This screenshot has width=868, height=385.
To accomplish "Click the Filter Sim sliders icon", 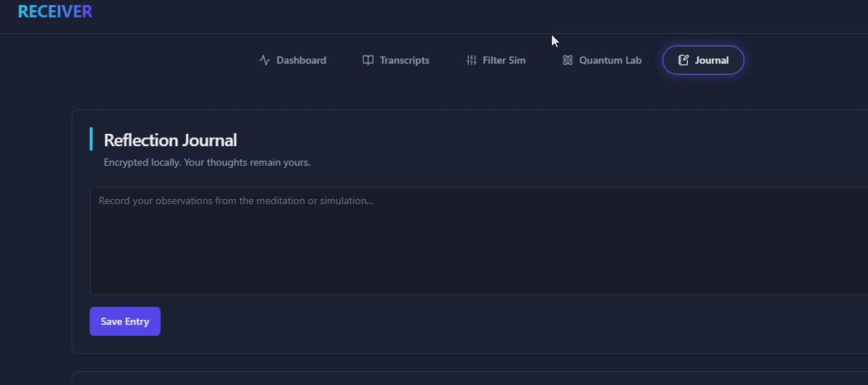I will [472, 60].
